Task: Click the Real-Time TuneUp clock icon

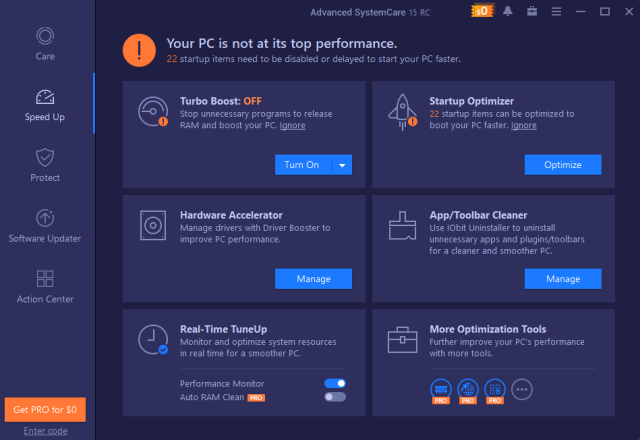Action: (x=153, y=340)
